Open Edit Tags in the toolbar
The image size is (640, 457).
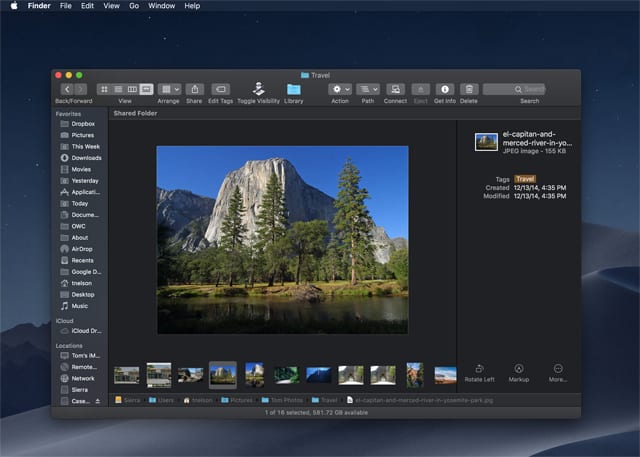click(x=221, y=89)
